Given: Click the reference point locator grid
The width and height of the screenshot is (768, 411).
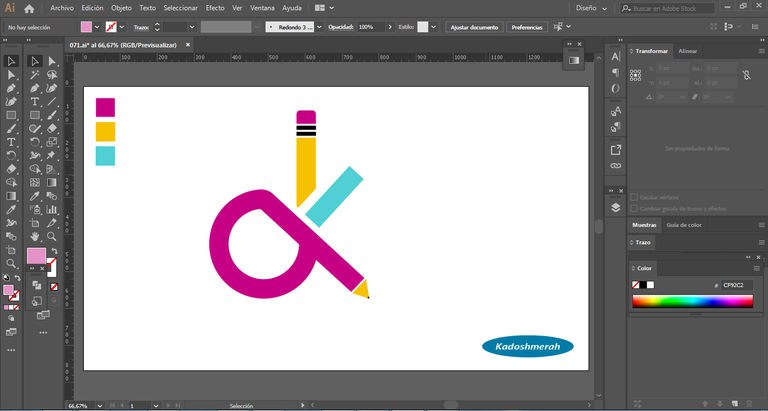Looking at the screenshot, I should (636, 75).
